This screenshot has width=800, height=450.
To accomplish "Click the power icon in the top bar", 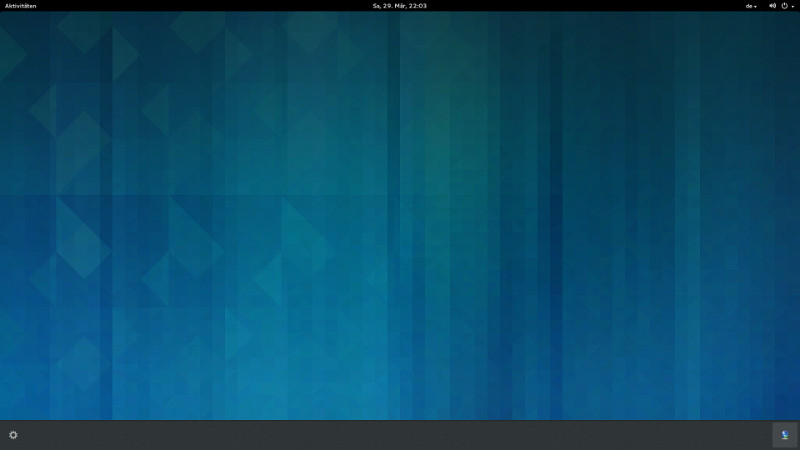I will pyautogui.click(x=785, y=6).
